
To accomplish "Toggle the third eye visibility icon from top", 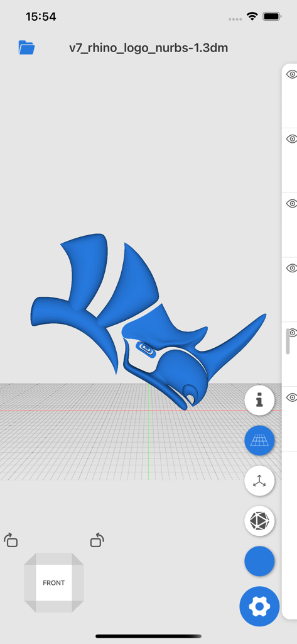I will tap(291, 203).
